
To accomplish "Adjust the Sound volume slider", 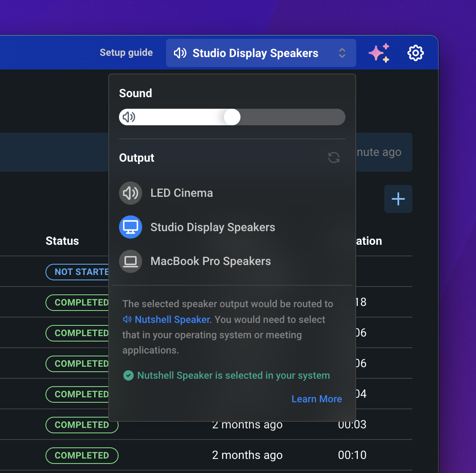I will click(x=232, y=117).
